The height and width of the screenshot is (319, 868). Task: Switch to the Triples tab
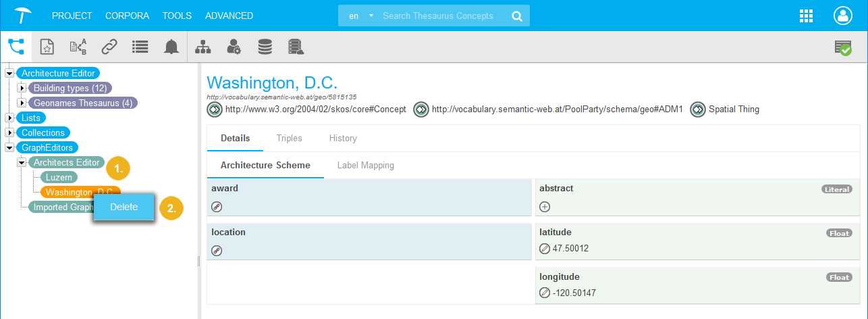coord(289,138)
